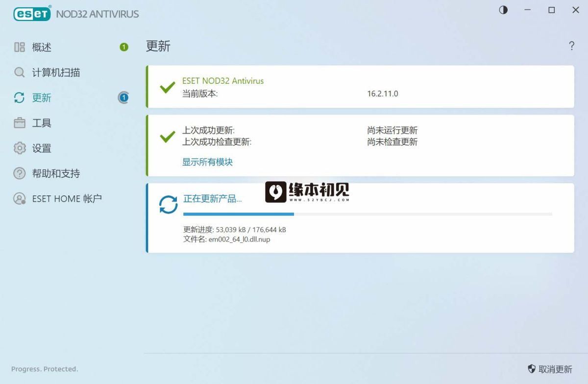The height and width of the screenshot is (384, 588).
Task: Click the refresh arrows icon beside 更新
Action: (x=20, y=98)
